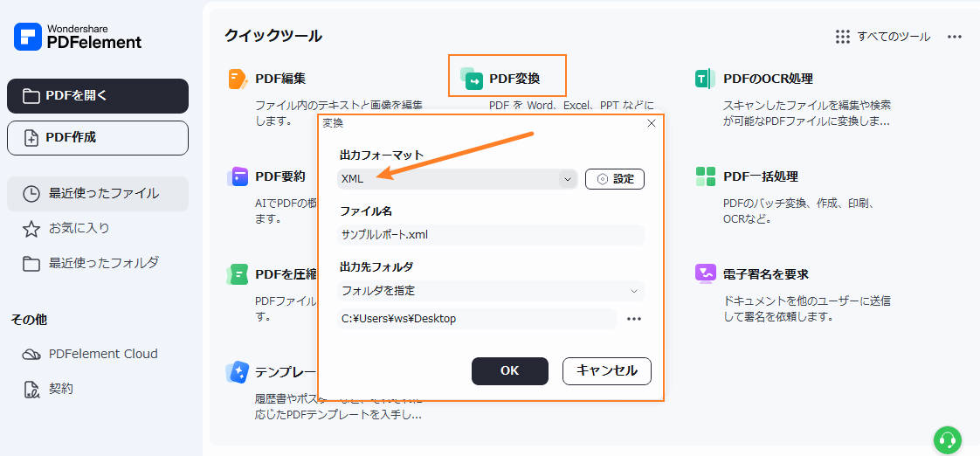Viewport: 980px width, 456px height.
Task: Click the folder icon for 最近使ったフォルダ
Action: [x=31, y=264]
